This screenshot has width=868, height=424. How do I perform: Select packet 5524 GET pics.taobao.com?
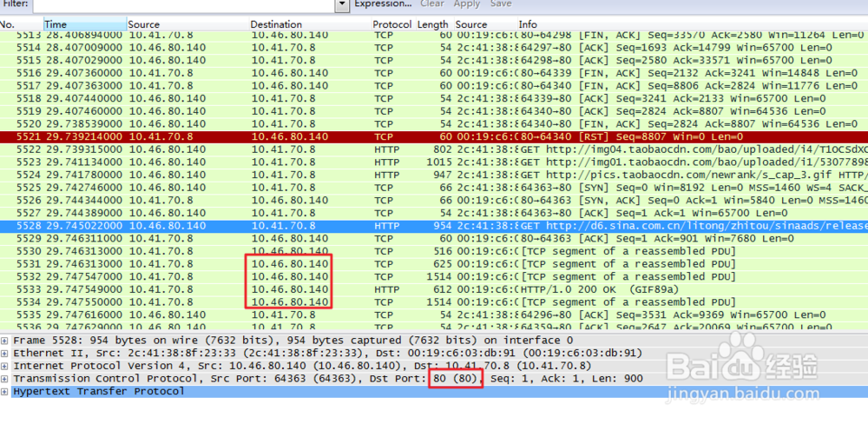pos(434,175)
